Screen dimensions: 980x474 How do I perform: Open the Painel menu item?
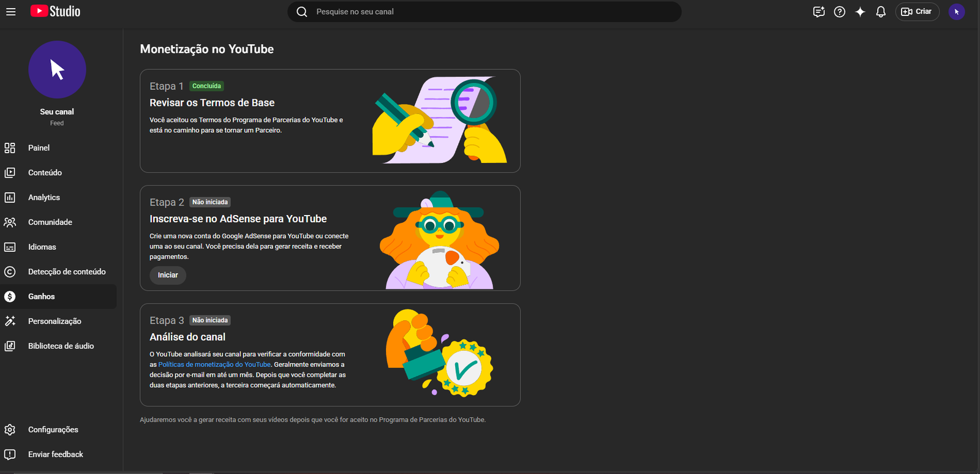pyautogui.click(x=58, y=148)
